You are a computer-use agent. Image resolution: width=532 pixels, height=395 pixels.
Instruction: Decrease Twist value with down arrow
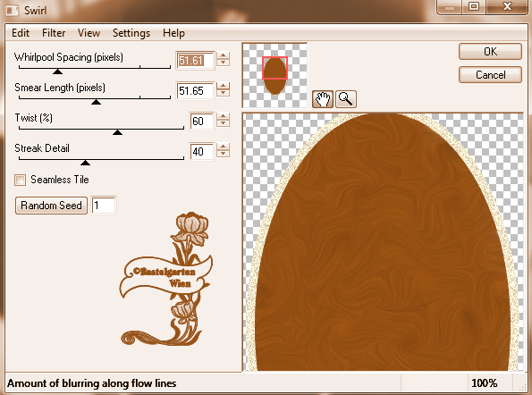click(x=223, y=123)
